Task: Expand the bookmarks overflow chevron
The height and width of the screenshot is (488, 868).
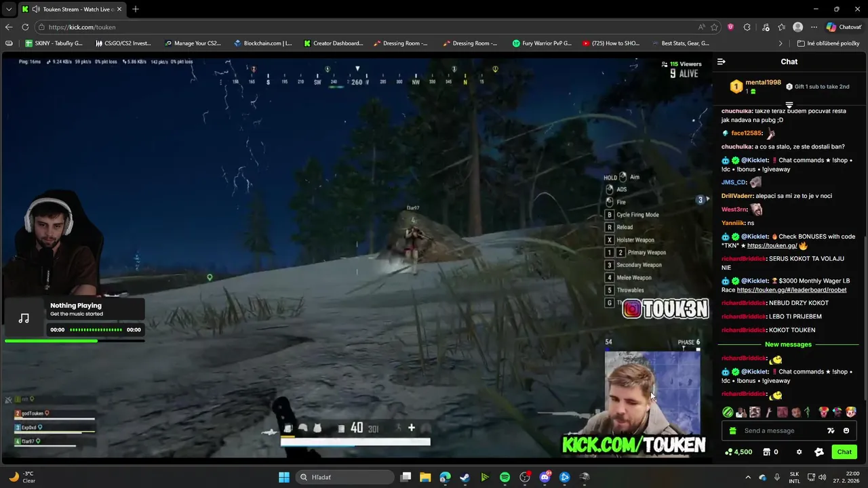Action: (x=781, y=43)
